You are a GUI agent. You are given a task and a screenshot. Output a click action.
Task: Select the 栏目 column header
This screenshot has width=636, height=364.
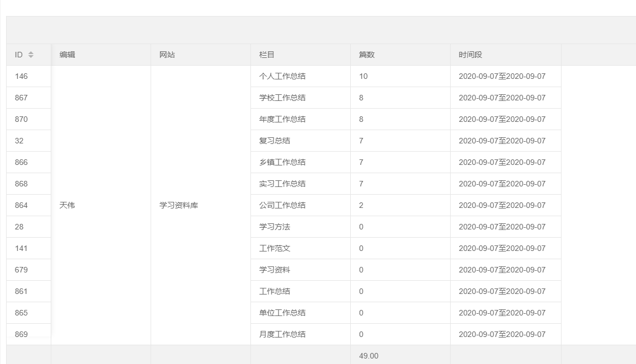click(x=267, y=55)
